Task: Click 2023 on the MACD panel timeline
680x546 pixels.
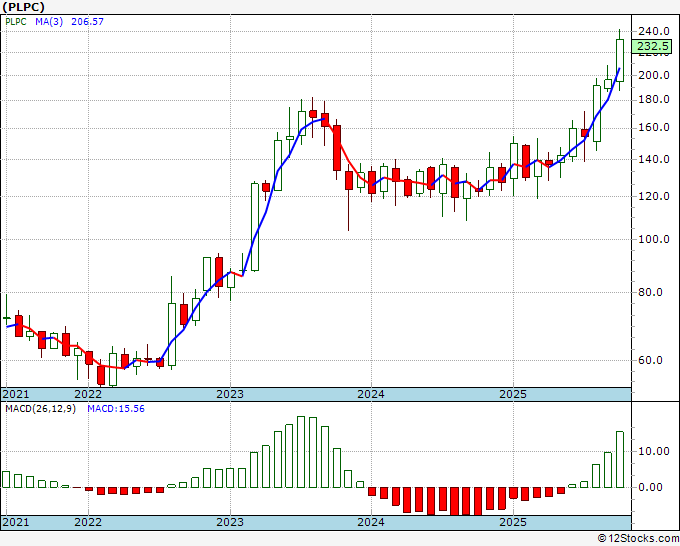Action: tap(230, 522)
